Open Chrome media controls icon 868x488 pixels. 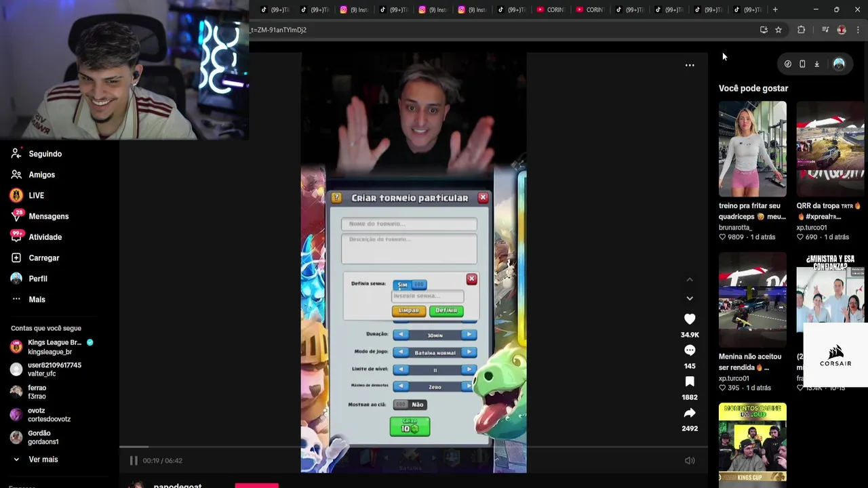pyautogui.click(x=825, y=30)
